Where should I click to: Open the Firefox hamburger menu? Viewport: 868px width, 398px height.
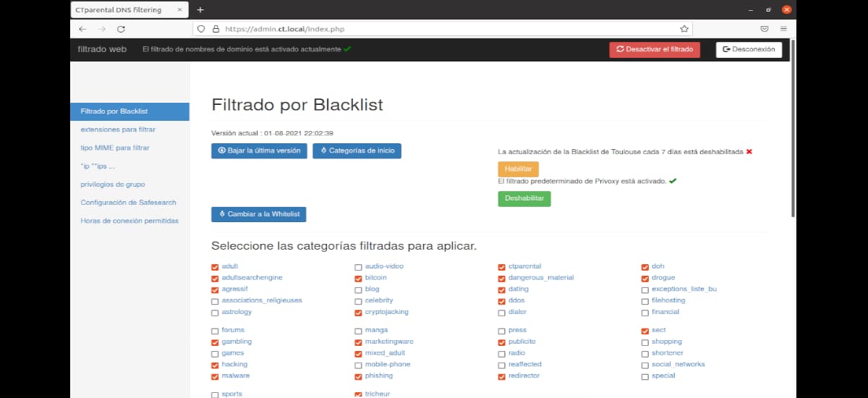(x=783, y=29)
